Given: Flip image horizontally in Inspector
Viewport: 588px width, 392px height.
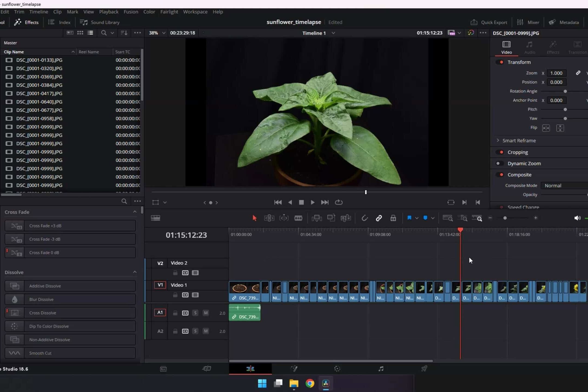Looking at the screenshot, I should coord(546,128).
